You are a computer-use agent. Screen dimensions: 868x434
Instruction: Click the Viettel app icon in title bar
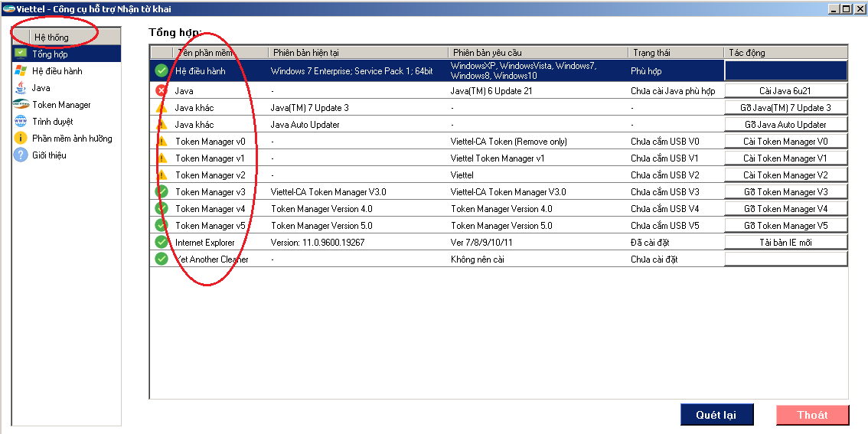(8, 8)
